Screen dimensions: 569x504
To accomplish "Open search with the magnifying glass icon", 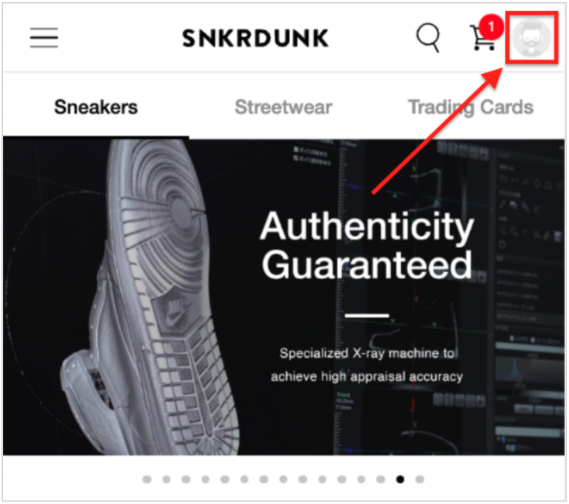I will pyautogui.click(x=429, y=37).
